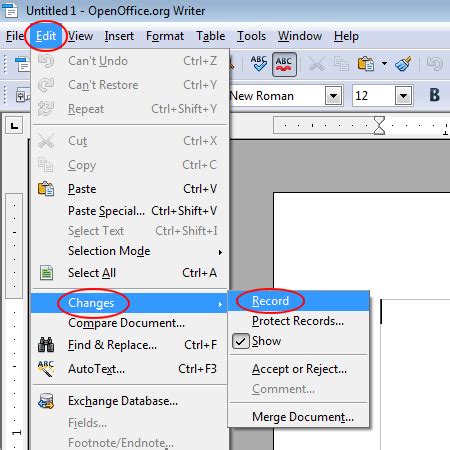This screenshot has width=450, height=450.
Task: Click the Find & Replace binoculars icon
Action: coord(46,345)
